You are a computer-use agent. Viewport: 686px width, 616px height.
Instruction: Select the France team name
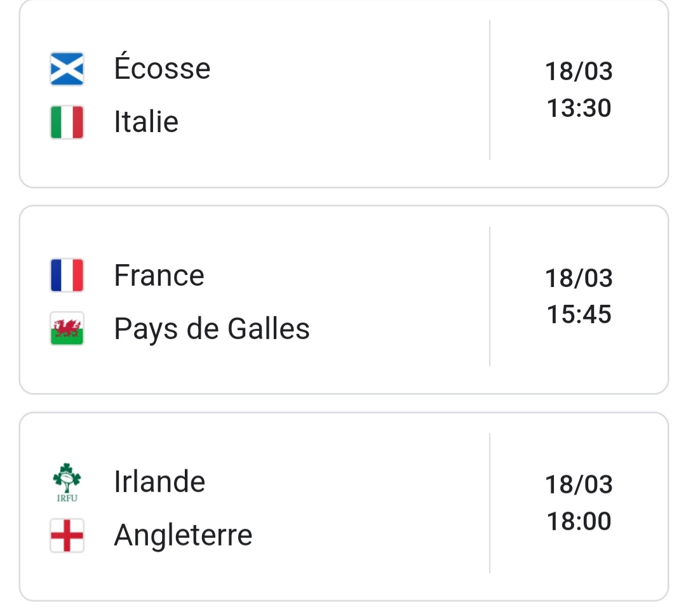tap(159, 275)
